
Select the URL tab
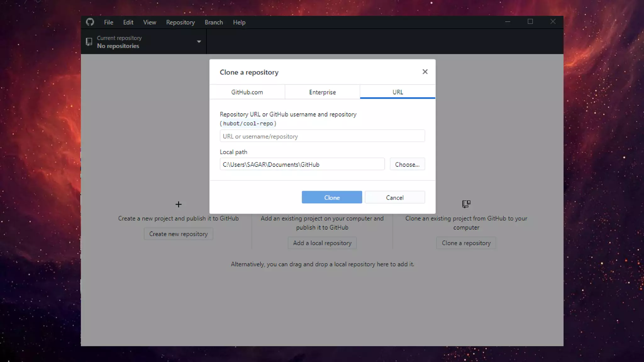click(x=397, y=92)
